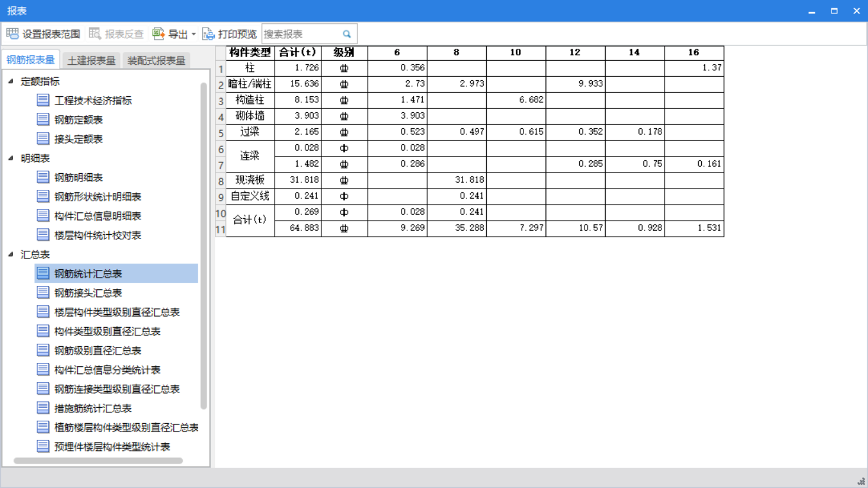This screenshot has height=488, width=868.
Task: Click the report icon beside 楼层构件统计校对表
Action: click(x=43, y=235)
